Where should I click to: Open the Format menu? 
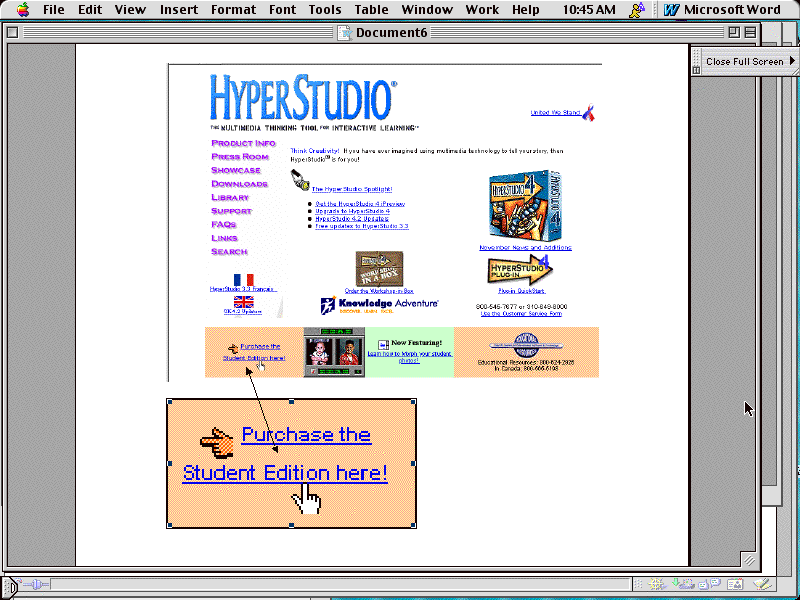point(233,10)
